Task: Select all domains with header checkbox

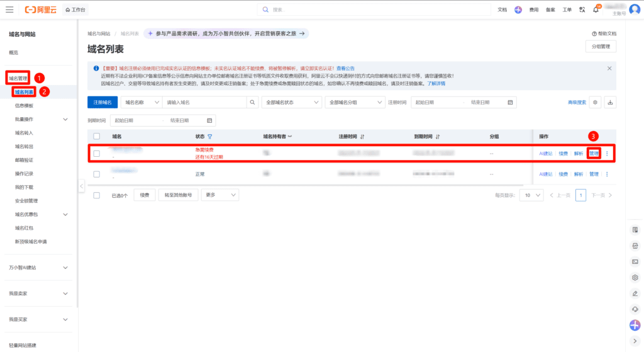Action: 96,137
